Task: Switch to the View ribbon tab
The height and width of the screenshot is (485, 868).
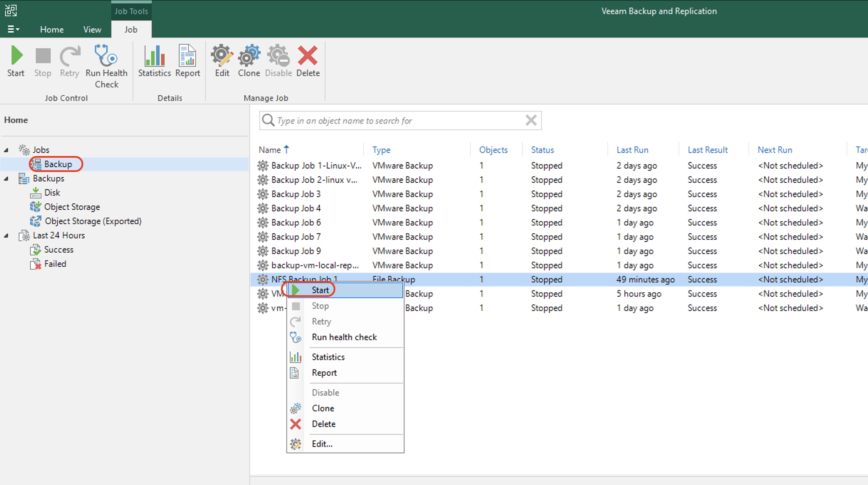Action: pos(92,30)
